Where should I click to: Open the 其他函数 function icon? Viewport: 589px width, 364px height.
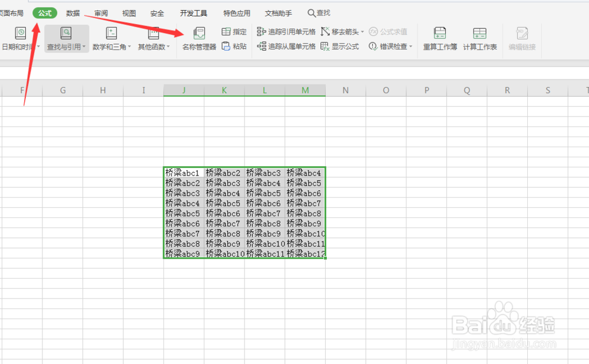153,34
